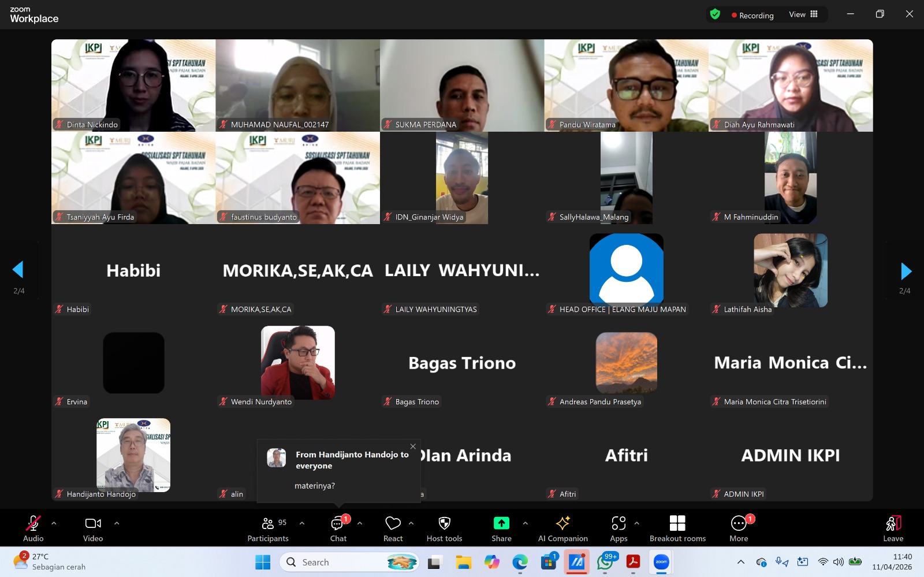This screenshot has height=577, width=924.
Task: Unmute microphone with Audio button
Action: coord(33,528)
